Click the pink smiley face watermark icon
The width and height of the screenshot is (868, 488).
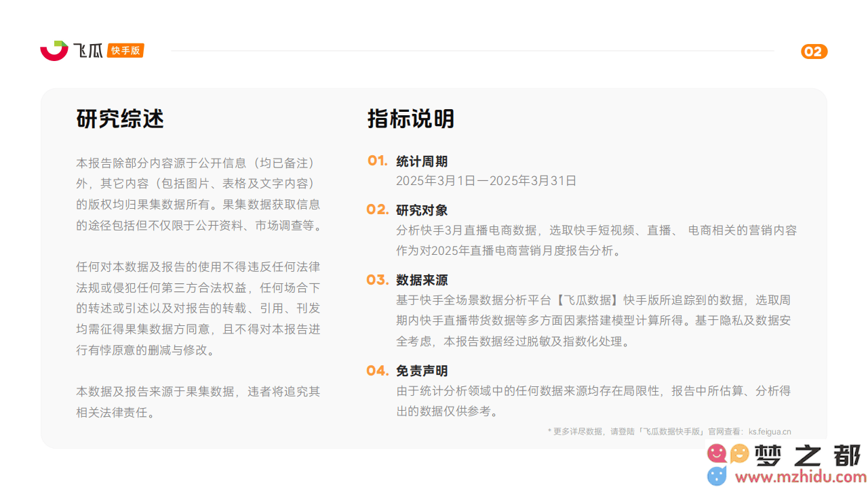click(x=717, y=453)
